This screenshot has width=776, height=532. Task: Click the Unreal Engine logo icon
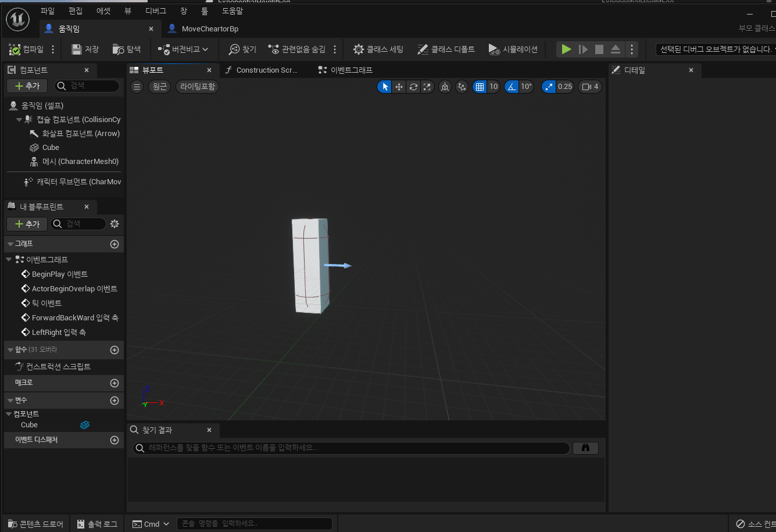pos(17,20)
